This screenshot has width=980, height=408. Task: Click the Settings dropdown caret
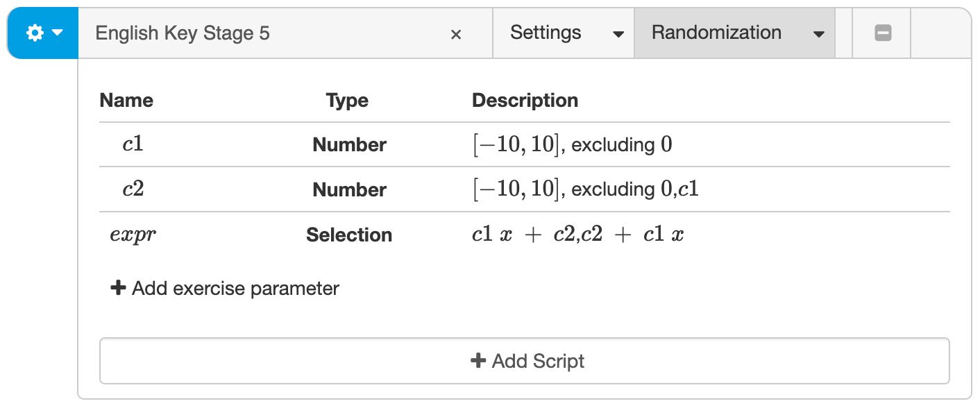[x=618, y=33]
